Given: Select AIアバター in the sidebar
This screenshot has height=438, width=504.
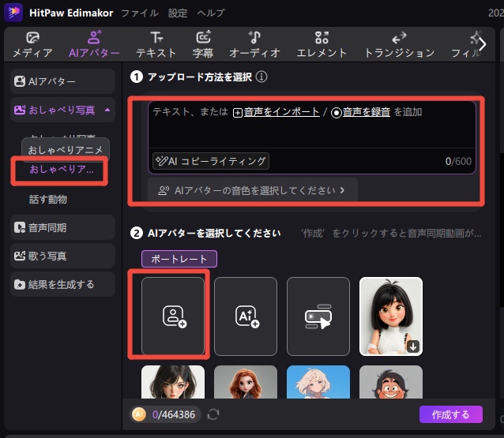Looking at the screenshot, I should click(x=62, y=81).
